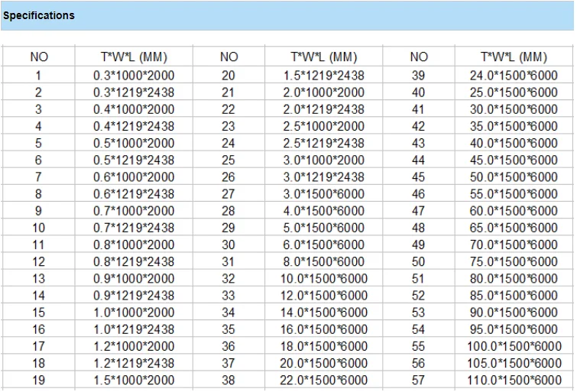Image resolution: width=577 pixels, height=392 pixels.
Task: Click cell 75.0*1500*6000
Action: (514, 261)
